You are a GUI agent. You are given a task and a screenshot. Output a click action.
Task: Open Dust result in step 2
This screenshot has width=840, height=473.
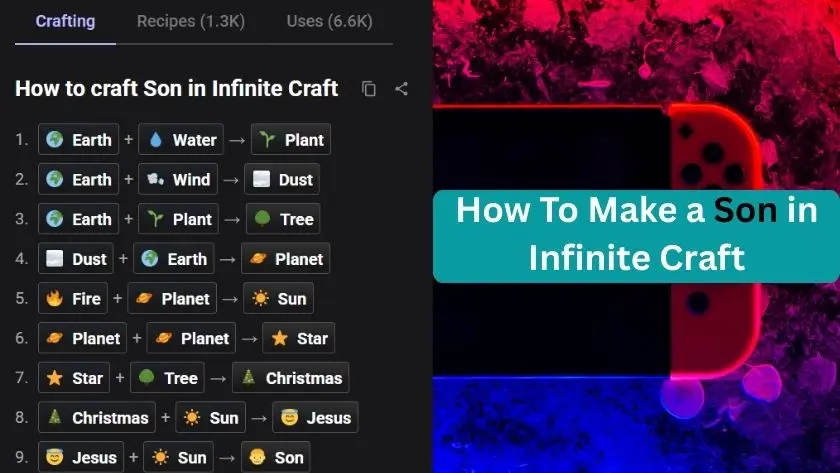pos(282,179)
